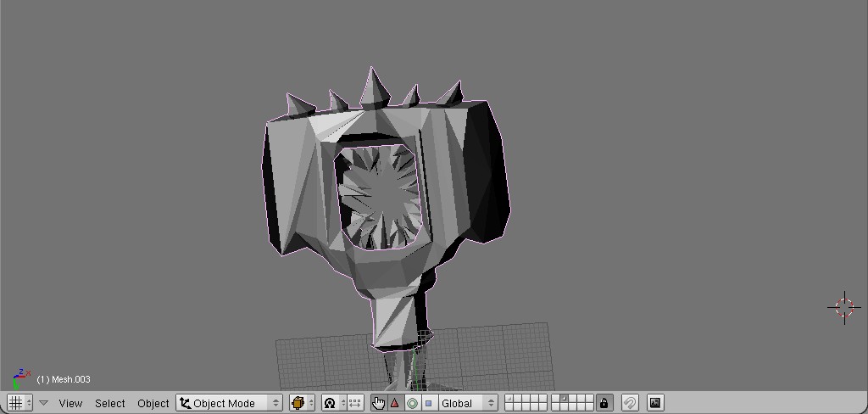868x414 pixels.
Task: Click the render this window image icon
Action: [655, 403]
